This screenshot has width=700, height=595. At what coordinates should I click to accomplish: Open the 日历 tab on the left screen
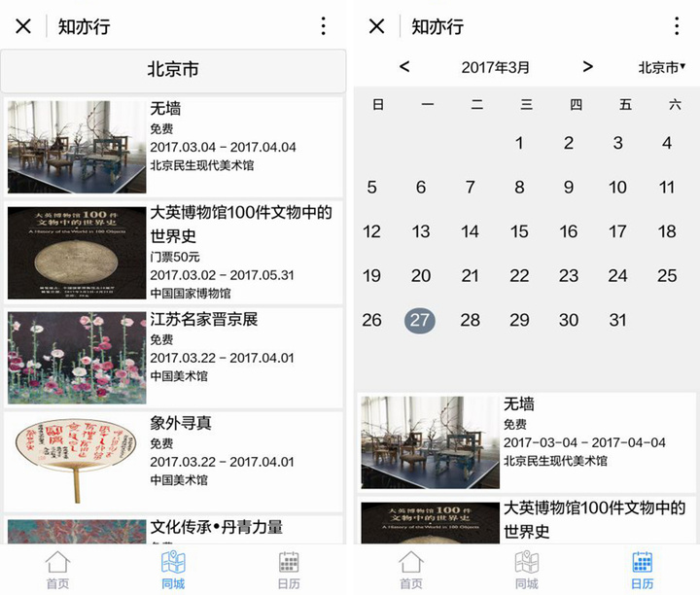[x=289, y=570]
